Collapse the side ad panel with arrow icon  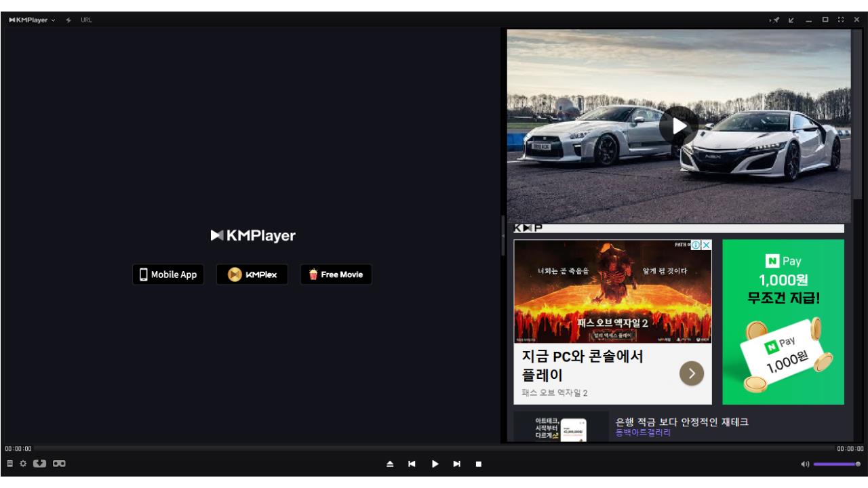(x=791, y=20)
